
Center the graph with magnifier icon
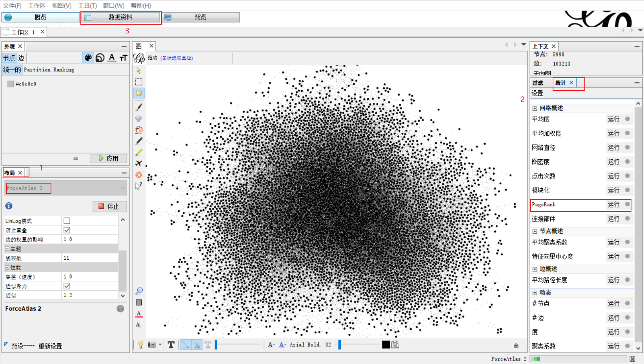coord(139,291)
